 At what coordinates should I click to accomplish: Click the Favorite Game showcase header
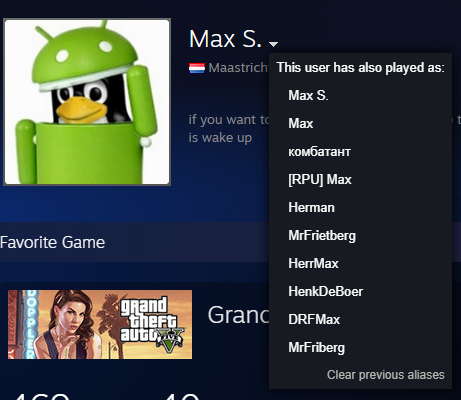click(52, 242)
